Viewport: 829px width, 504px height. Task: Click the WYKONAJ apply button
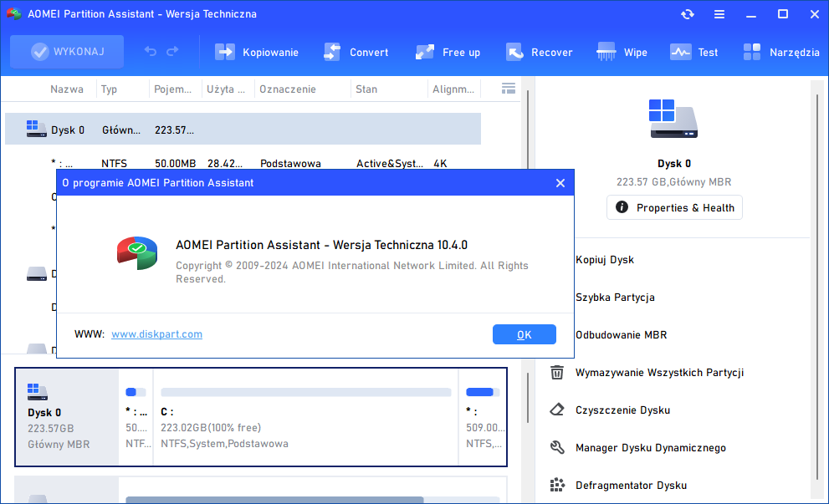pyautogui.click(x=67, y=52)
